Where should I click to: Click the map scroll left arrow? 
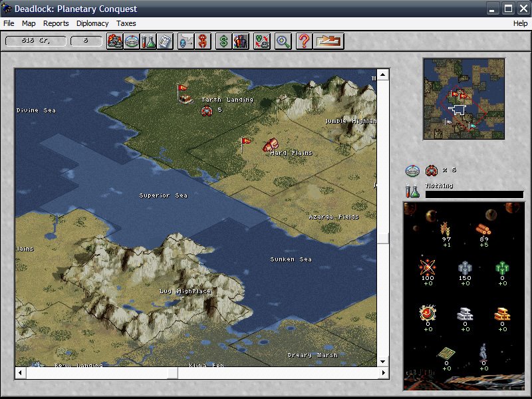tap(21, 373)
